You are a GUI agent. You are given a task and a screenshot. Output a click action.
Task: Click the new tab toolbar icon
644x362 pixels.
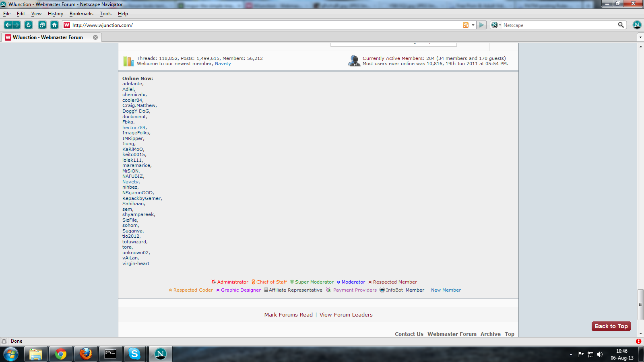[42, 25]
